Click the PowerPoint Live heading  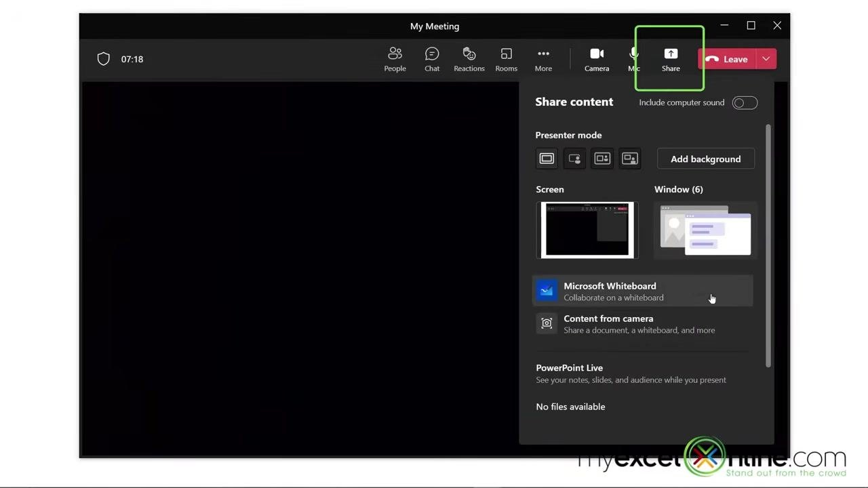[569, 367]
